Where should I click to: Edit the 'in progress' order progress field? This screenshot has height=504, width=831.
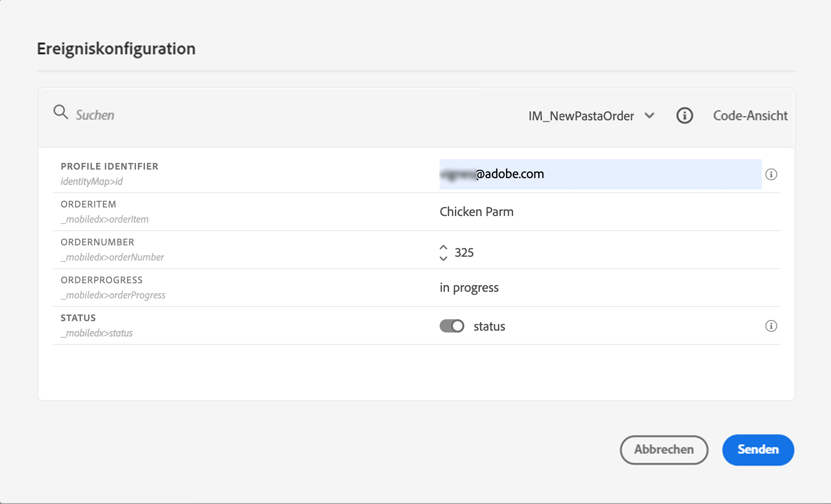(x=469, y=288)
